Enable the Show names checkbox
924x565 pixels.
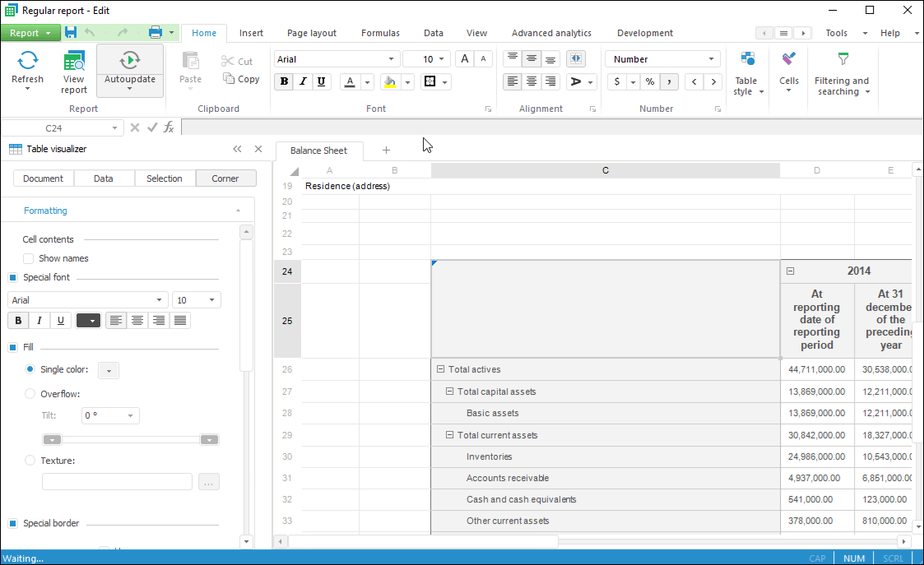click(x=29, y=258)
